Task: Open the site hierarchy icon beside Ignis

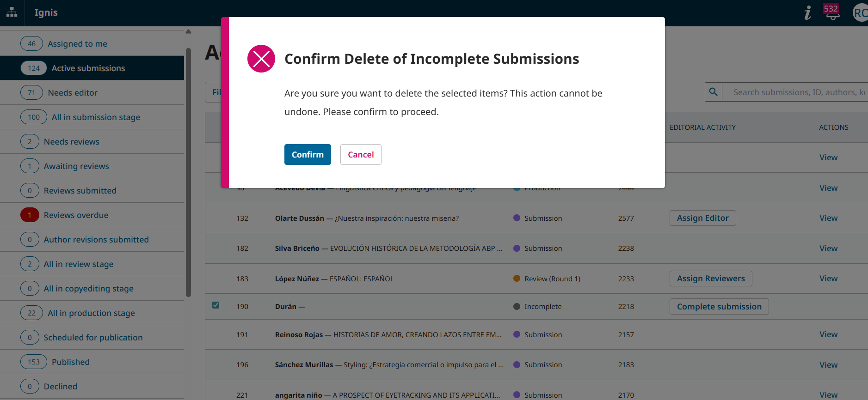Action: click(x=12, y=12)
